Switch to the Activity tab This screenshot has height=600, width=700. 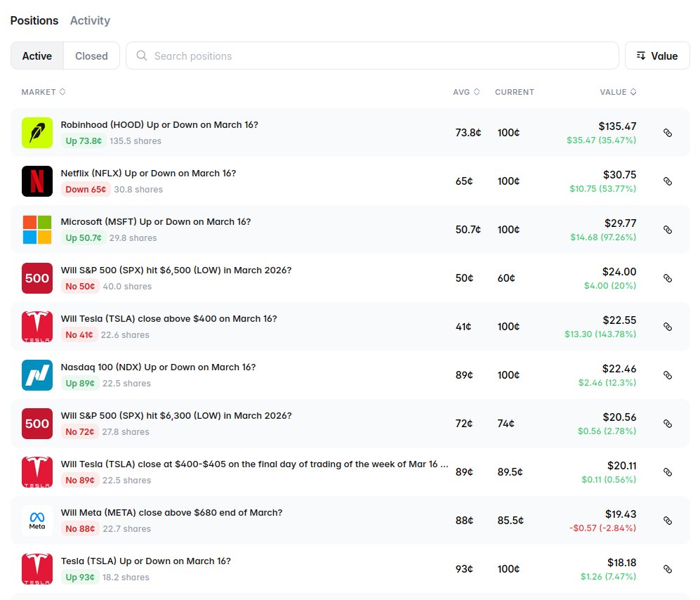90,20
